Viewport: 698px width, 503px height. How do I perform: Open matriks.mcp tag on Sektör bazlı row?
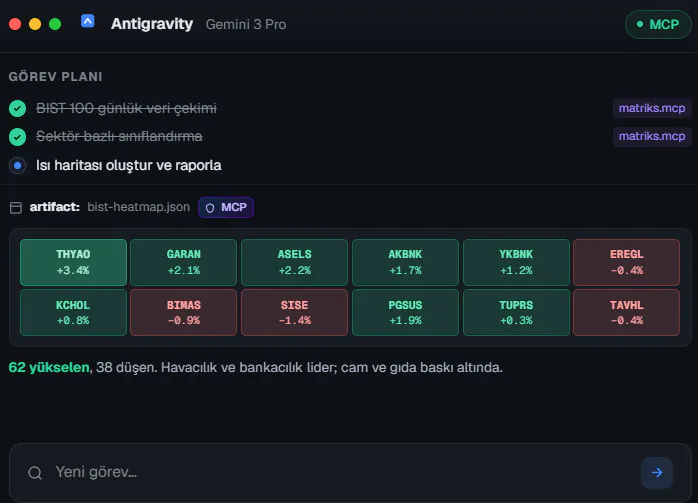coord(652,136)
